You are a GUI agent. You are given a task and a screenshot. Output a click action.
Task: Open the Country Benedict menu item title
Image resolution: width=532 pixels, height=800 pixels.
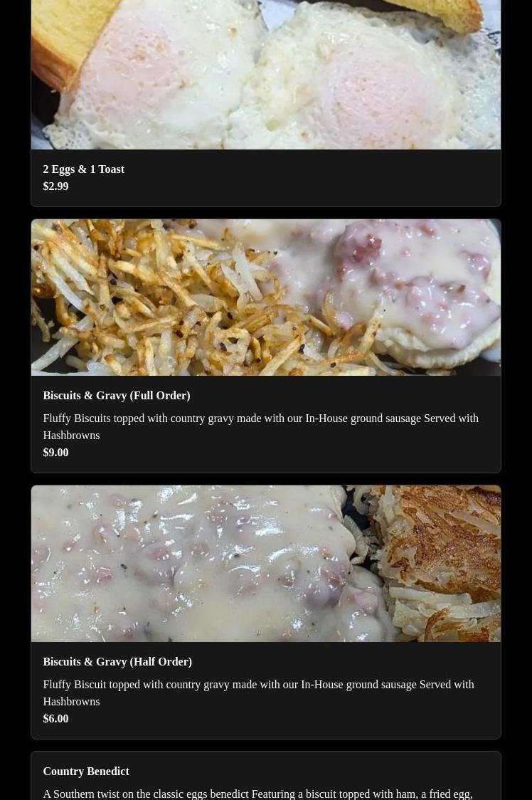pos(85,772)
